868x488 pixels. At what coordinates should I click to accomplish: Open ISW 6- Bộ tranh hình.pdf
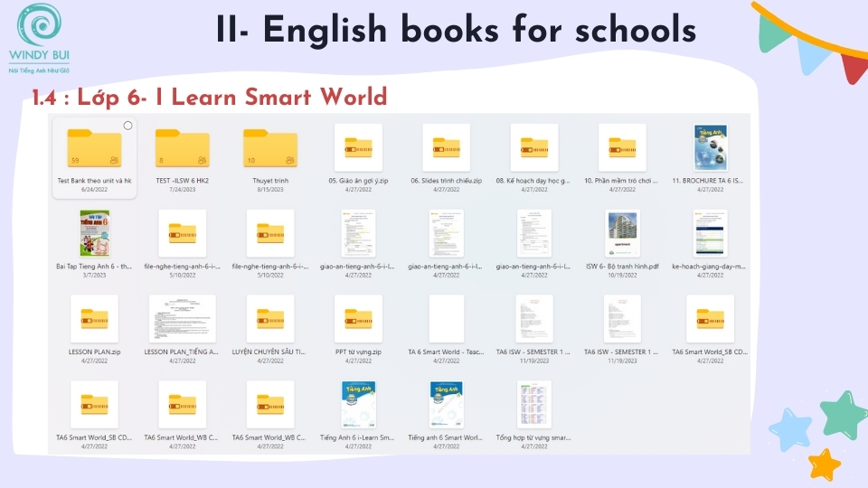click(622, 233)
